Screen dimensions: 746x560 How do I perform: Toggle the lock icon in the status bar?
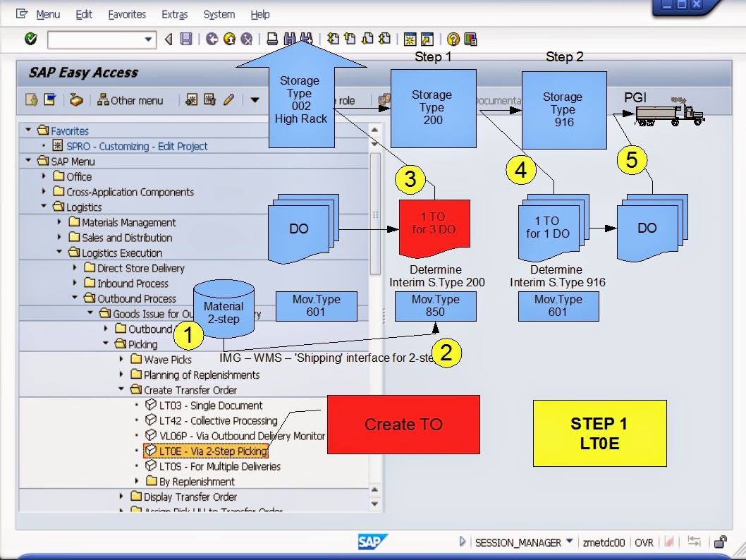pyautogui.click(x=721, y=542)
